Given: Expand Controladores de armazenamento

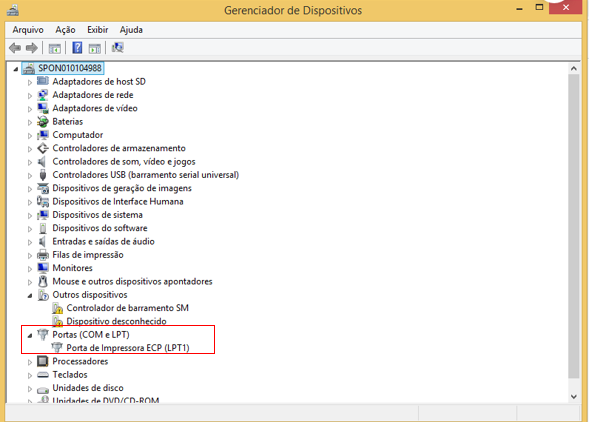Looking at the screenshot, I should [x=30, y=149].
